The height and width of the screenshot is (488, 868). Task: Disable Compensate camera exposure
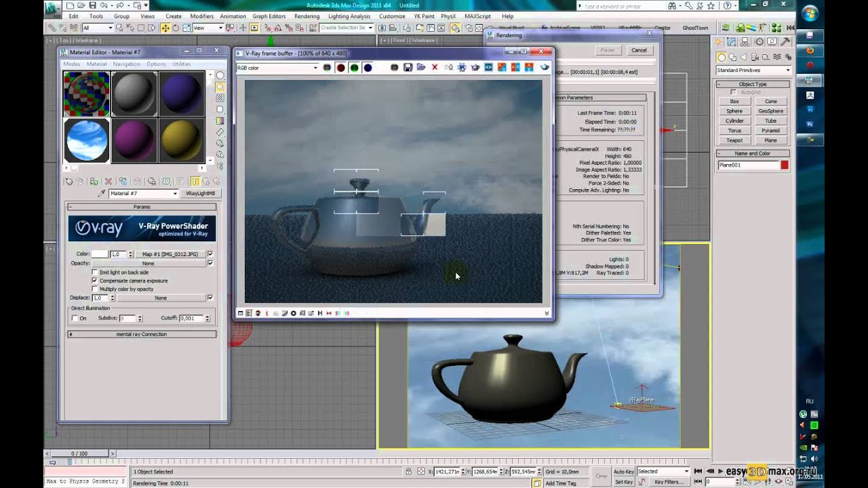point(94,281)
